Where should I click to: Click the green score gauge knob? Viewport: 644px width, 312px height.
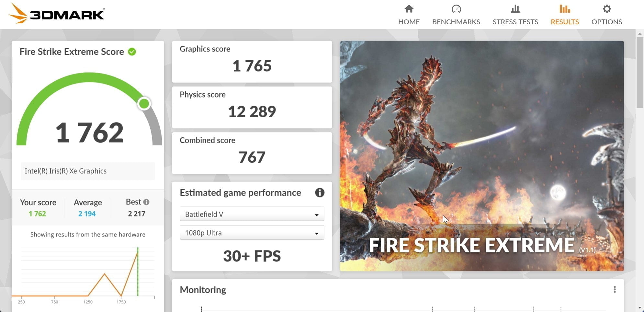click(x=144, y=104)
